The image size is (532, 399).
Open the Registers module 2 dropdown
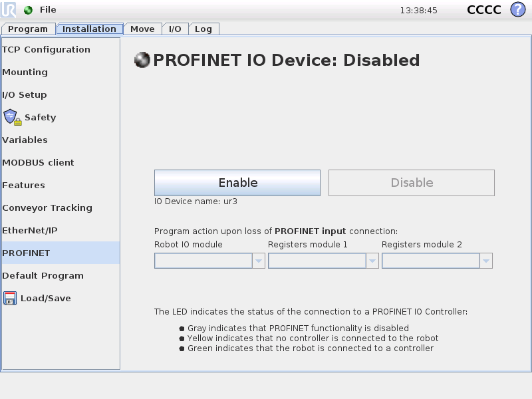click(x=437, y=261)
